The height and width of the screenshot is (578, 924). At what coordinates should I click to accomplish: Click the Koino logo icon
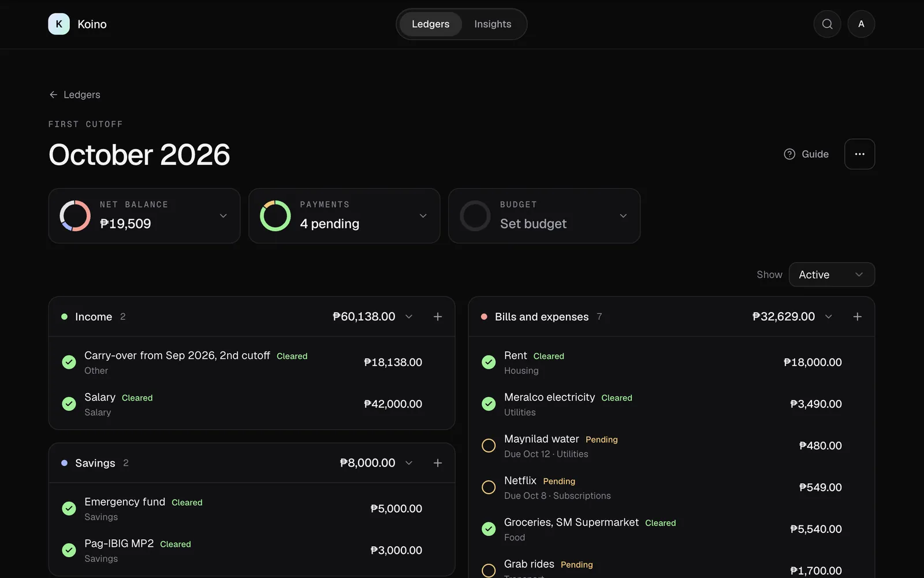tap(59, 24)
